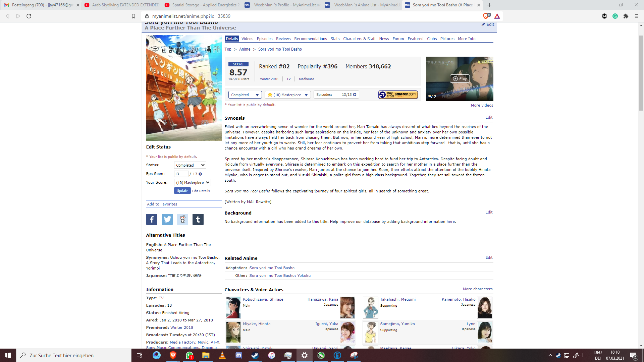Click Edit link next to Synopsis
Image resolution: width=644 pixels, height=362 pixels.
[x=489, y=117]
